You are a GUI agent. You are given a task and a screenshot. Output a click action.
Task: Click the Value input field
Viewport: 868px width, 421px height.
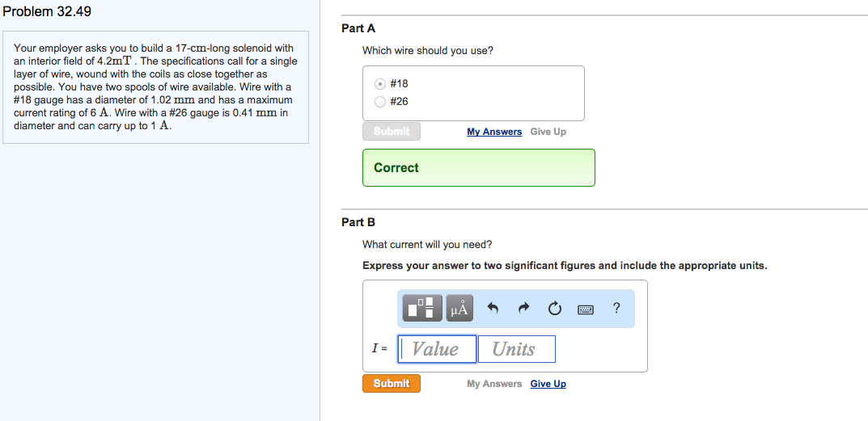click(x=437, y=349)
